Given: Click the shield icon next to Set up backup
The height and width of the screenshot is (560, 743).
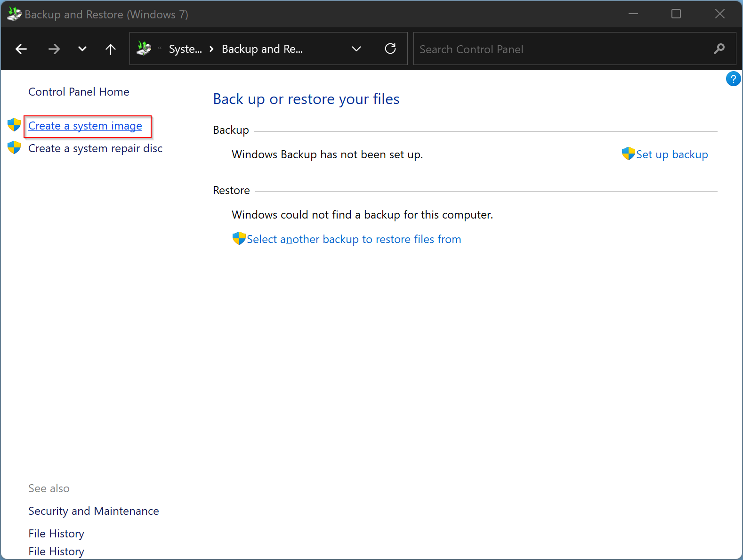Looking at the screenshot, I should (x=628, y=154).
